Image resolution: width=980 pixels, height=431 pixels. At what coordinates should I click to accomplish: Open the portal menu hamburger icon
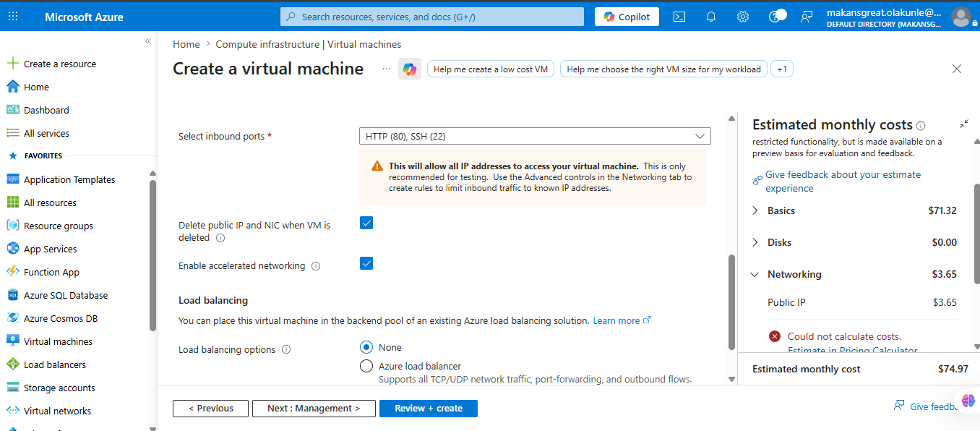coord(14,17)
